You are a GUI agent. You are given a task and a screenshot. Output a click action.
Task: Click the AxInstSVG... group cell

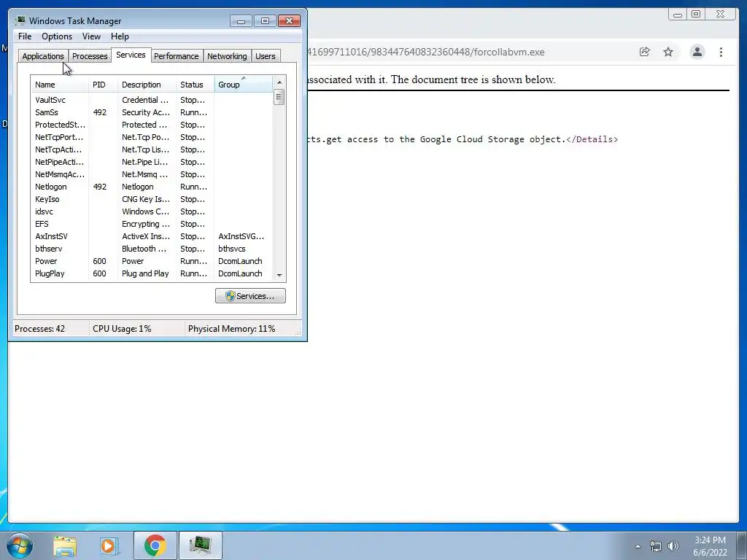(x=241, y=236)
